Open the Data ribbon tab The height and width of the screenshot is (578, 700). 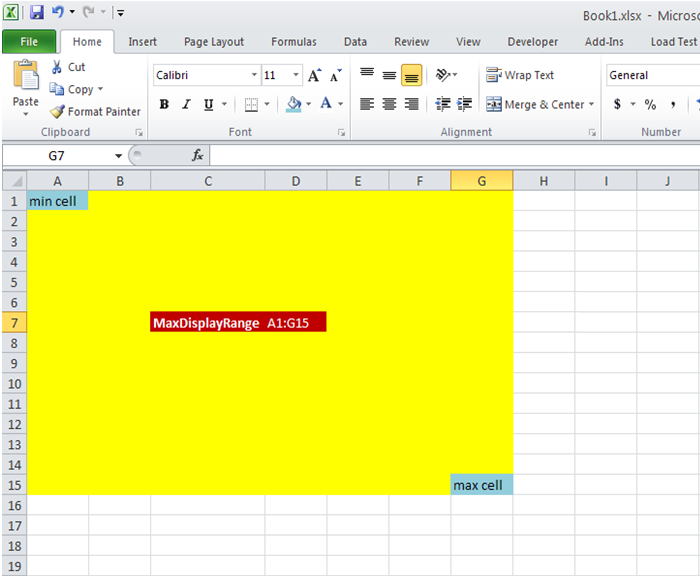pyautogui.click(x=355, y=42)
